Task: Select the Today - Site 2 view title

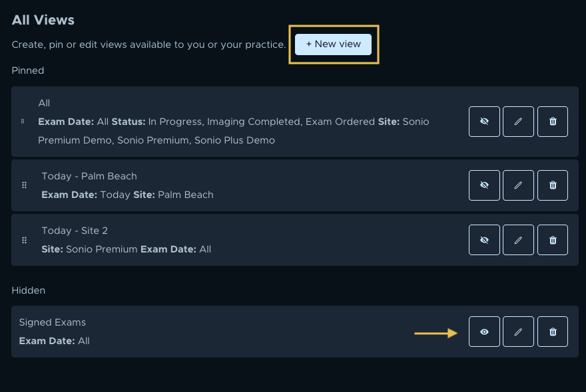Action: pos(74,231)
